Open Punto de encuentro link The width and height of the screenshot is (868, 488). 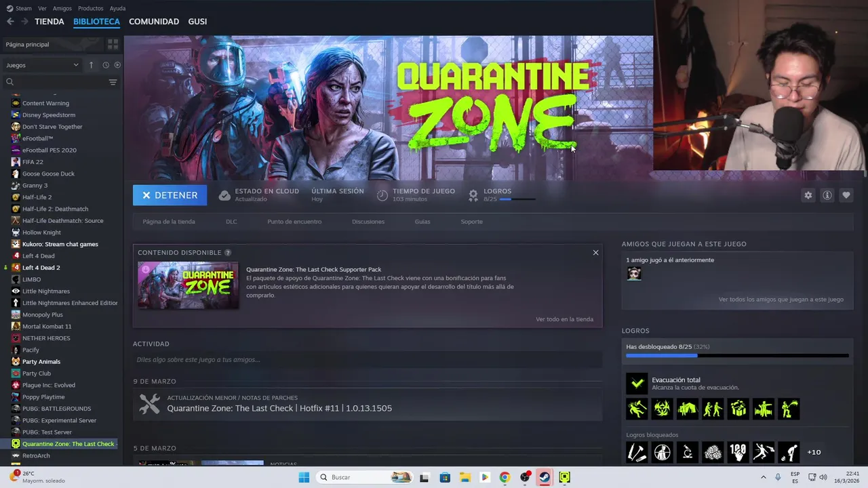pyautogui.click(x=294, y=222)
